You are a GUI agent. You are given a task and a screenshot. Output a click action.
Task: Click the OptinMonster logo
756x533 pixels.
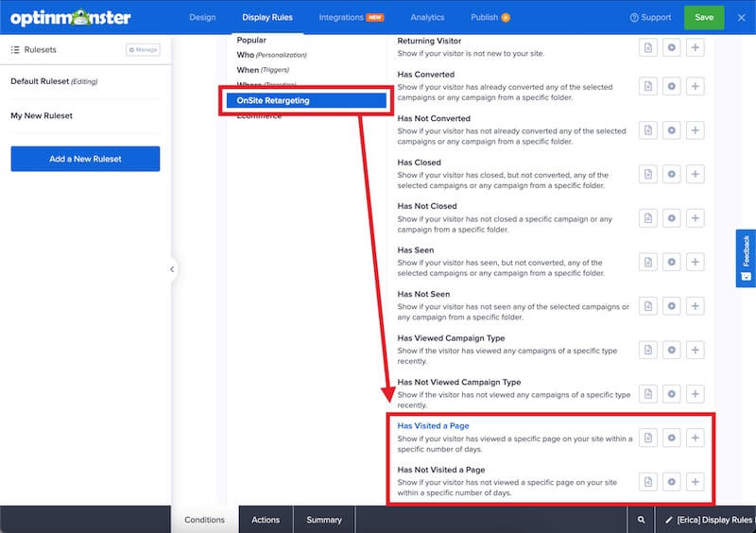pyautogui.click(x=70, y=17)
